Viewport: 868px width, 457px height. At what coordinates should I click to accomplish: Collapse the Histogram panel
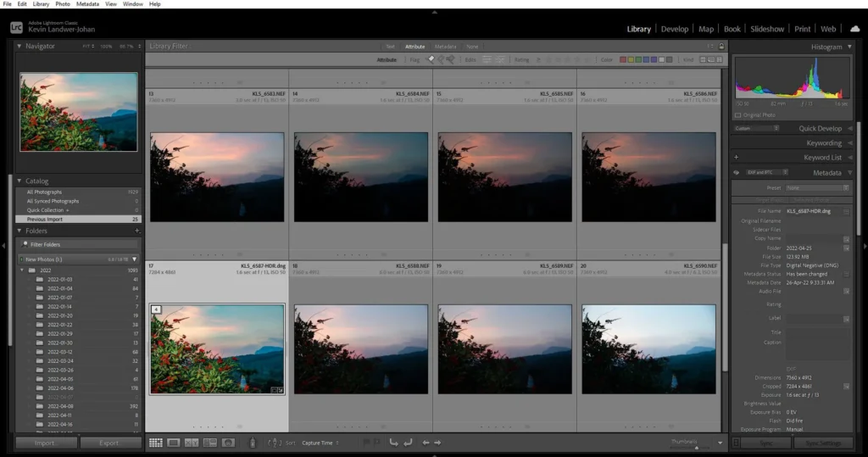pyautogui.click(x=849, y=47)
